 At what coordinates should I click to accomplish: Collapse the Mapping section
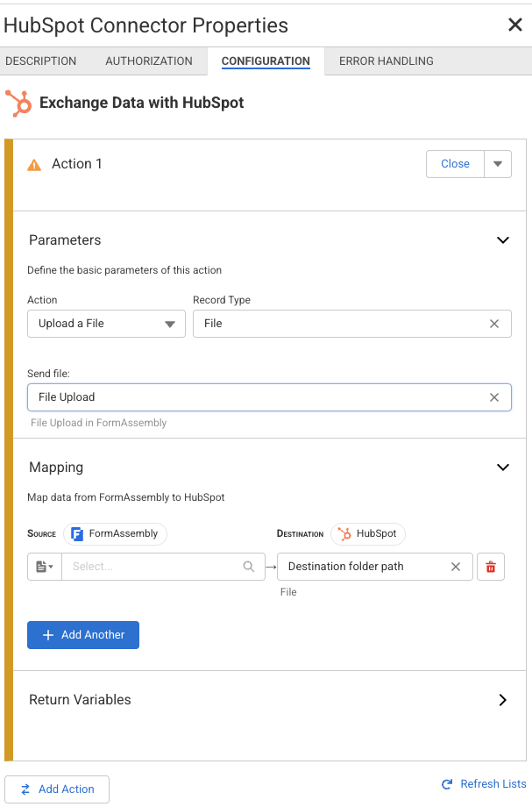click(x=503, y=468)
